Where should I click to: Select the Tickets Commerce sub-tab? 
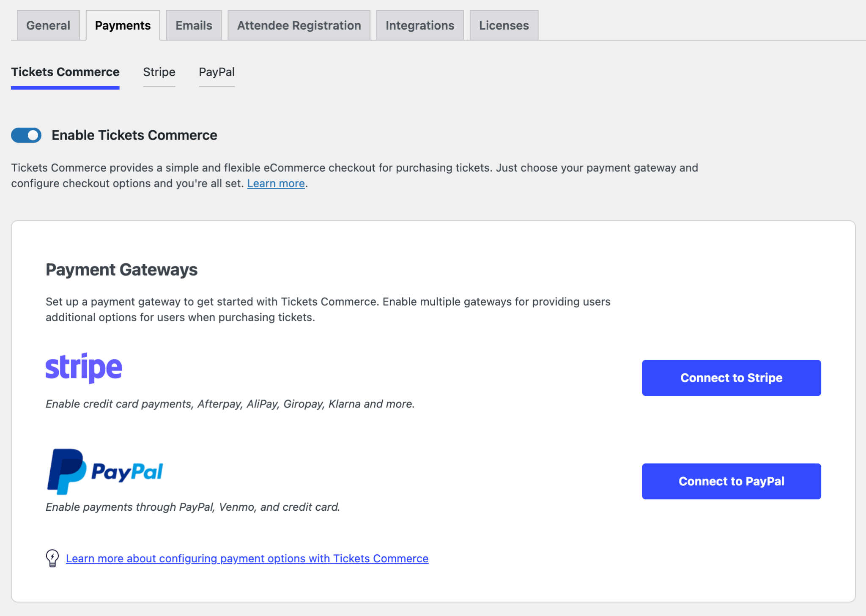65,72
